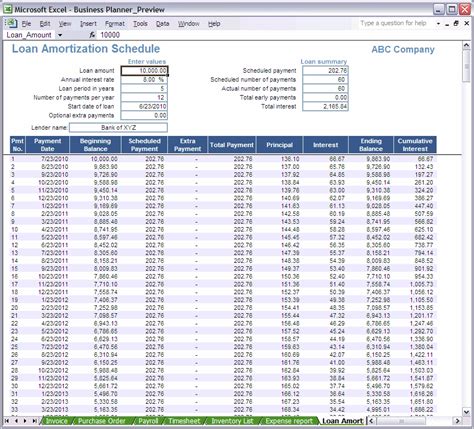
Task: Open the help question box dropdown arrow
Action: click(438, 24)
